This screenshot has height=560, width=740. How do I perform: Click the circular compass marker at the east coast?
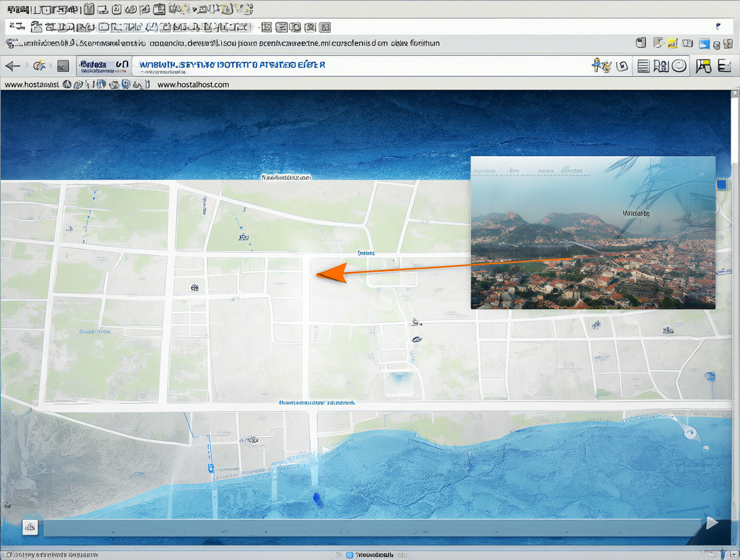(690, 432)
